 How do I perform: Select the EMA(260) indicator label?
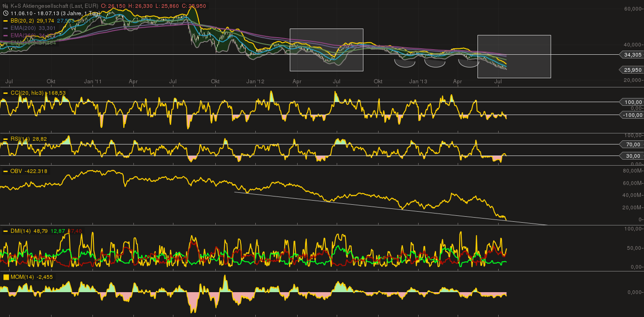23,35
